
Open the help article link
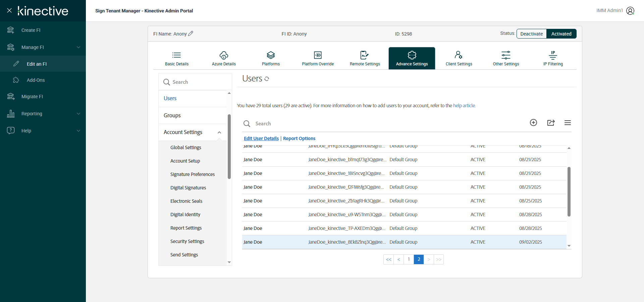pyautogui.click(x=464, y=106)
